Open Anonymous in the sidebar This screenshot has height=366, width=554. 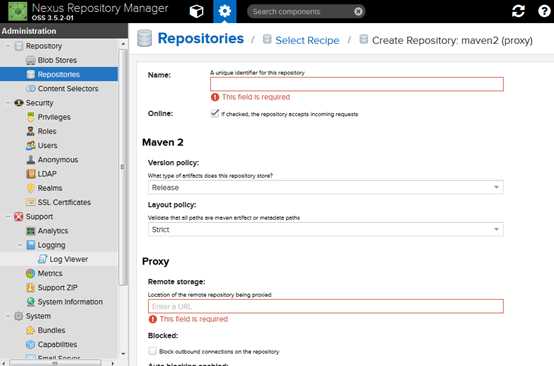click(59, 160)
